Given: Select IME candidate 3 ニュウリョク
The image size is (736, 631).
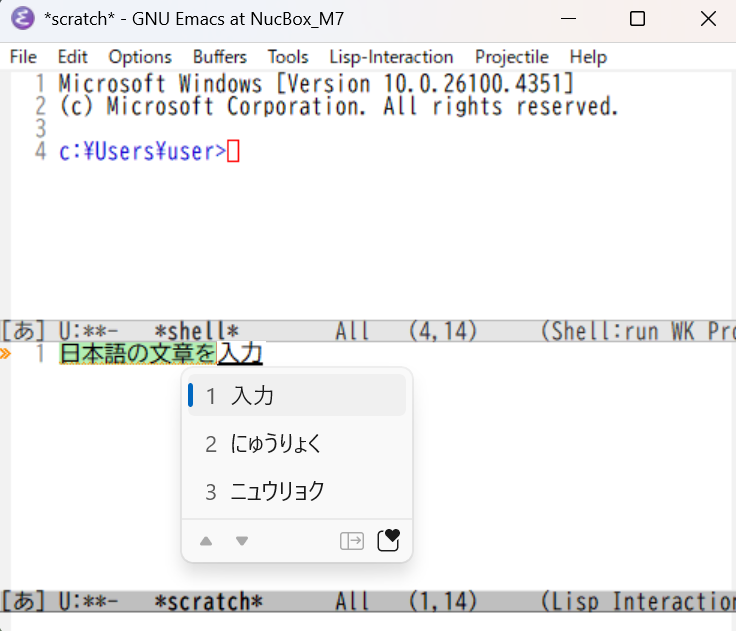Looking at the screenshot, I should [297, 492].
